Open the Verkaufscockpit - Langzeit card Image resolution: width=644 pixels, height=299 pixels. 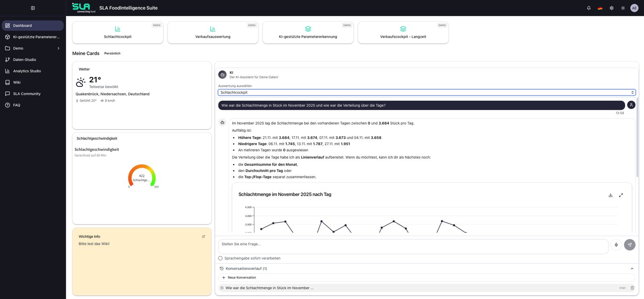coord(403,33)
